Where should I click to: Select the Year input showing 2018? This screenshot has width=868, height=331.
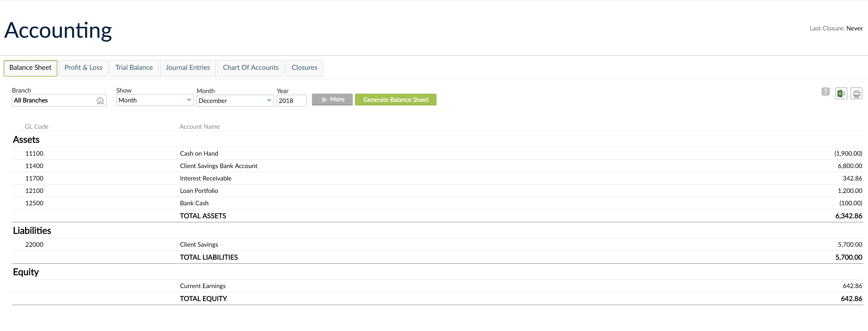click(x=291, y=100)
